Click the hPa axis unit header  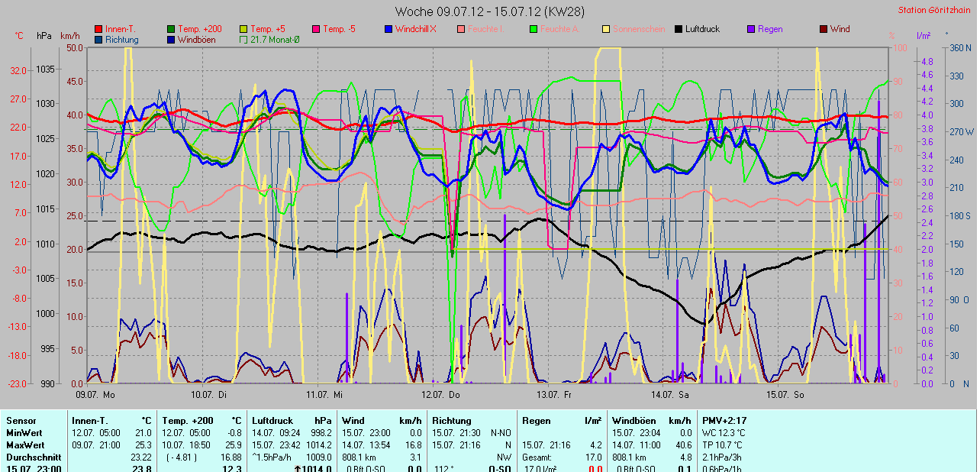[44, 36]
